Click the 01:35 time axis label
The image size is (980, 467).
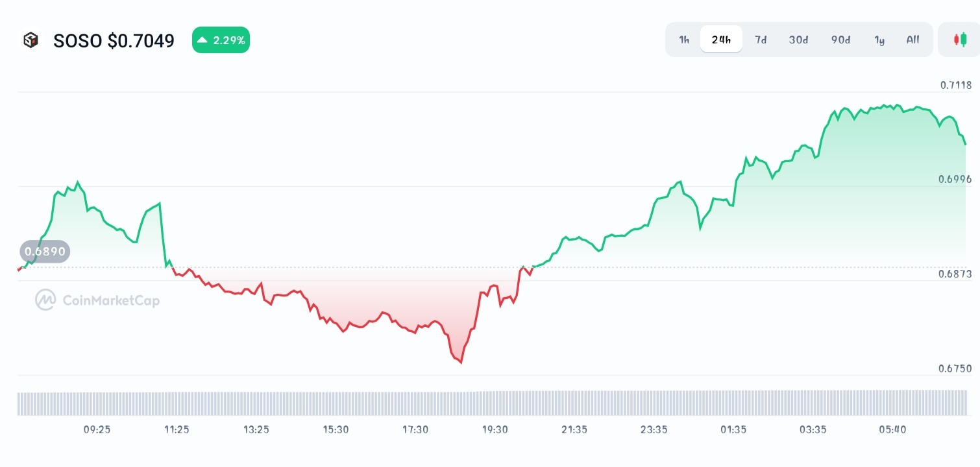pyautogui.click(x=733, y=429)
